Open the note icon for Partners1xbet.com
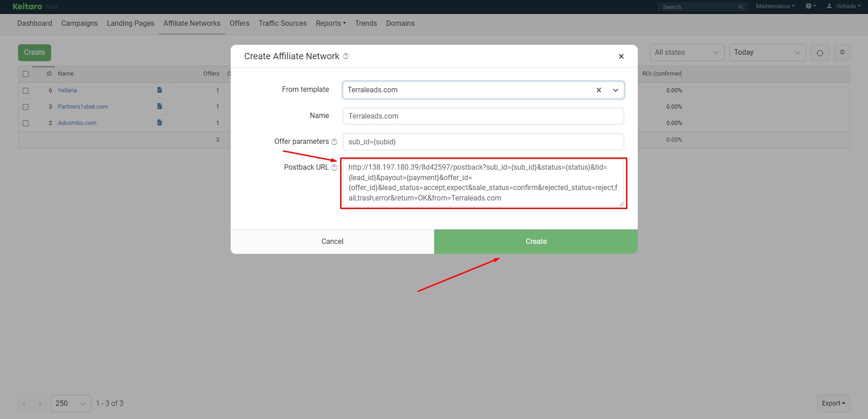 coord(159,106)
